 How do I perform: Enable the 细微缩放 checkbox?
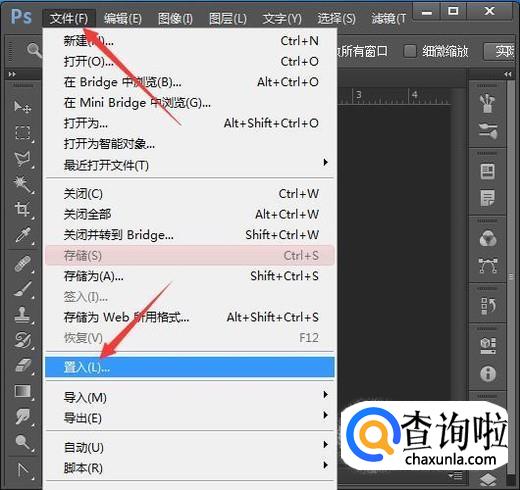tap(410, 51)
